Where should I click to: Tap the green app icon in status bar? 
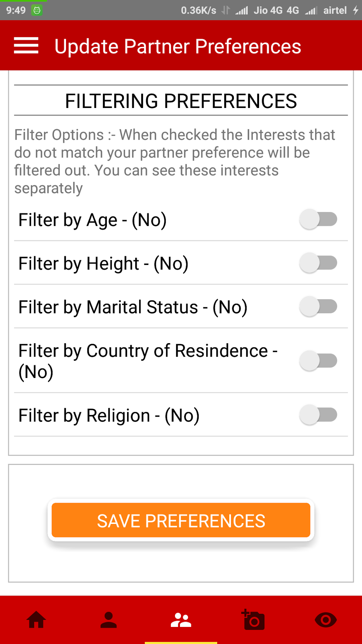click(x=37, y=10)
